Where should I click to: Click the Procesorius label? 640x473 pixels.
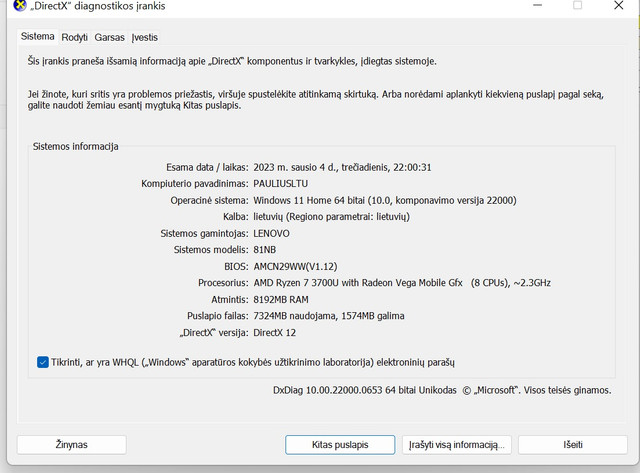[223, 283]
